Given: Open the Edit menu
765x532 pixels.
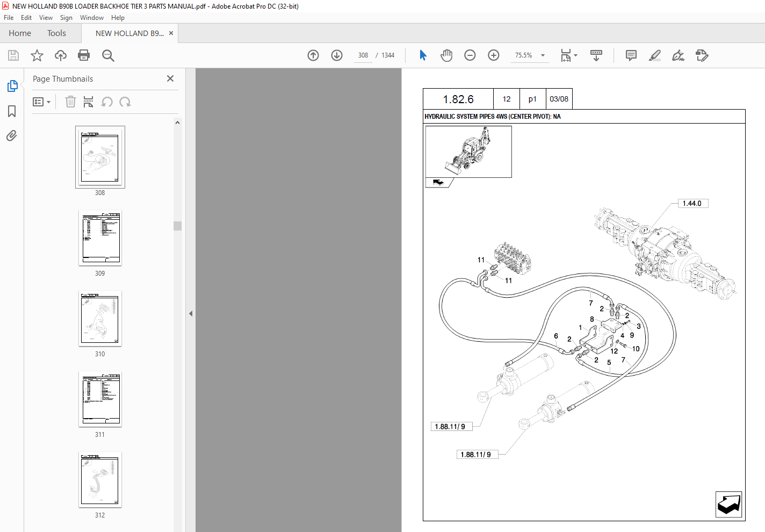Looking at the screenshot, I should 26,18.
